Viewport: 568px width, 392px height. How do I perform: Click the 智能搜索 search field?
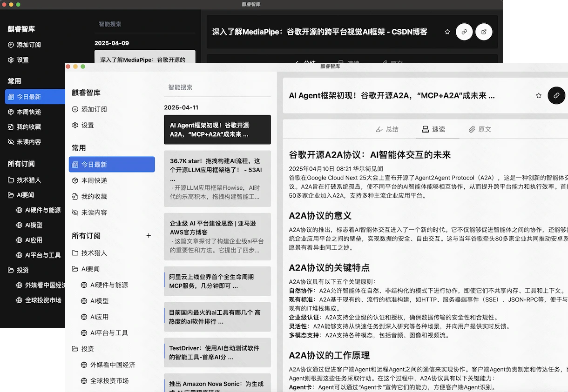point(217,87)
